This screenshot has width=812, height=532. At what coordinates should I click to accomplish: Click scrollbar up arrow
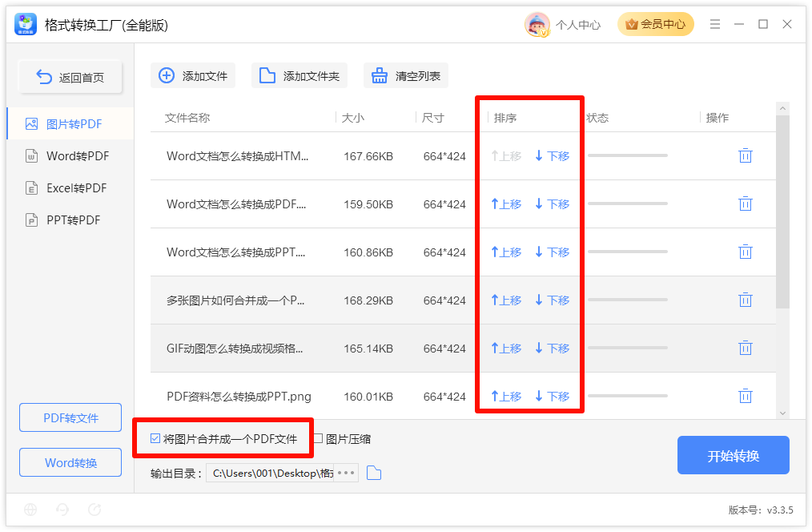pyautogui.click(x=782, y=108)
